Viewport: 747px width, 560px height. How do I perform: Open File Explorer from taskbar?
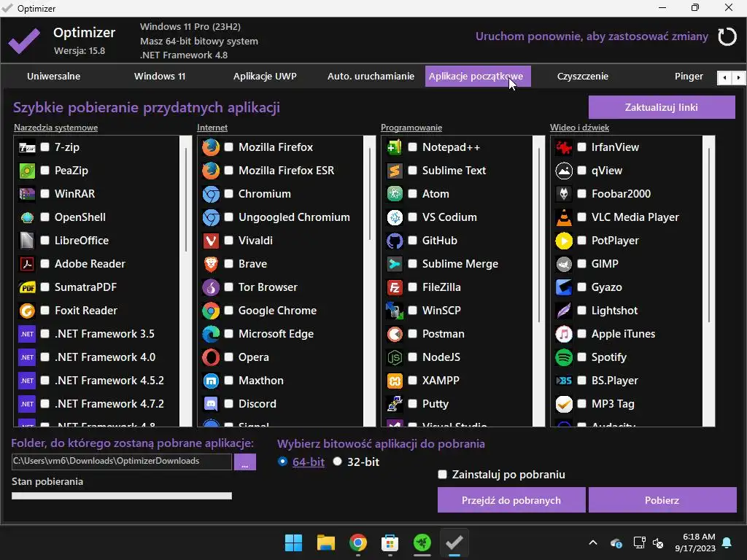(326, 542)
